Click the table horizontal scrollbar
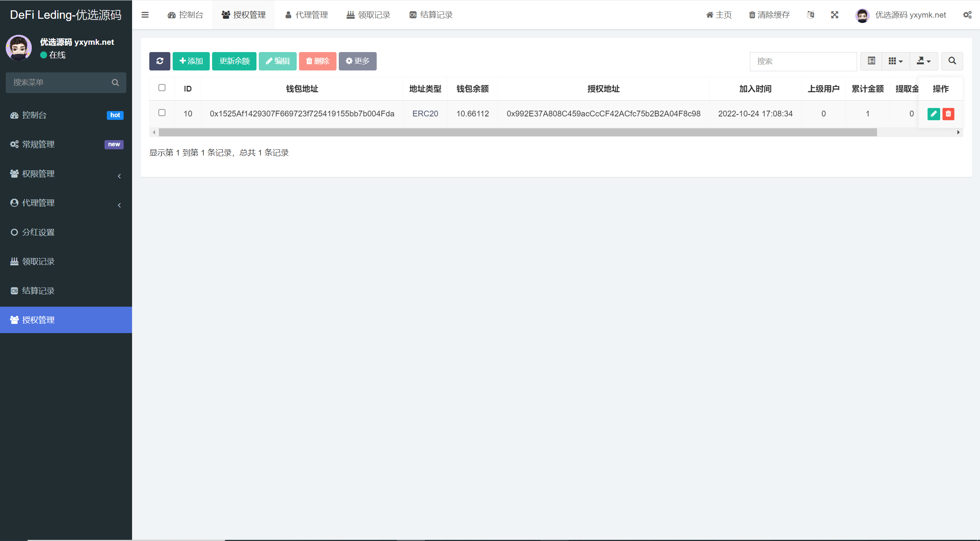This screenshot has width=980, height=541. [x=517, y=132]
